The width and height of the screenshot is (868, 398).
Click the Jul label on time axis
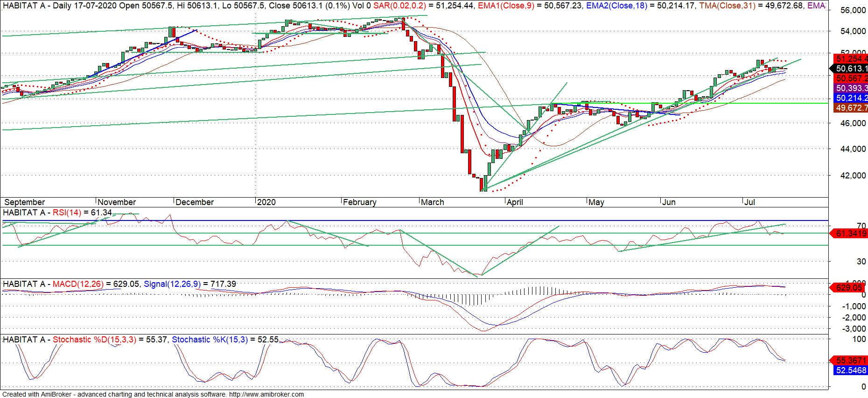tap(749, 202)
